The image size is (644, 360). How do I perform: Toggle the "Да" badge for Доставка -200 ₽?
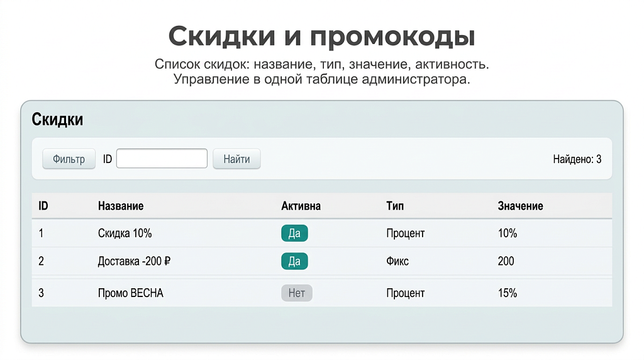294,261
